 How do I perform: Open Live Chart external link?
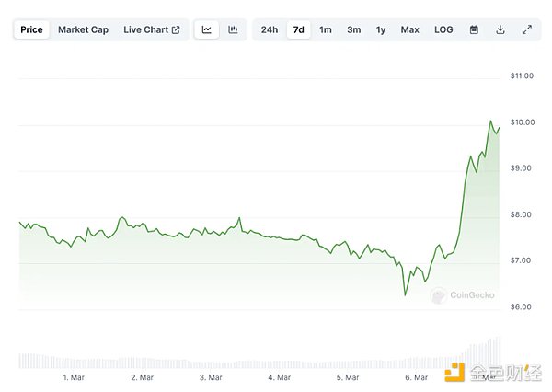click(x=152, y=29)
